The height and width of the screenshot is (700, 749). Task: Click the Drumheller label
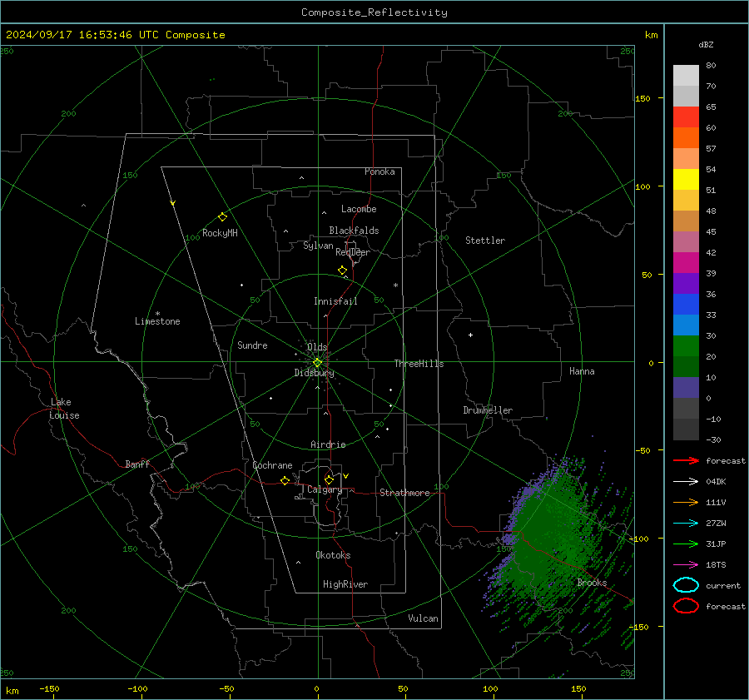point(488,410)
